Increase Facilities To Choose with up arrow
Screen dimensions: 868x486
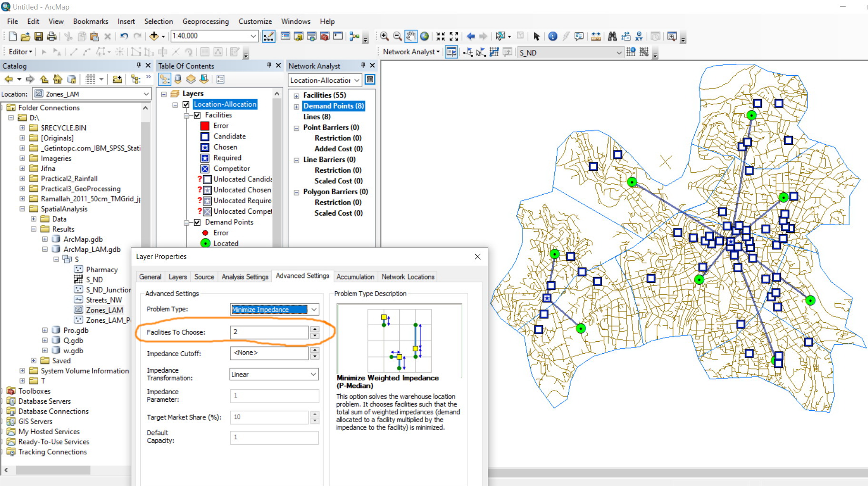tap(315, 329)
